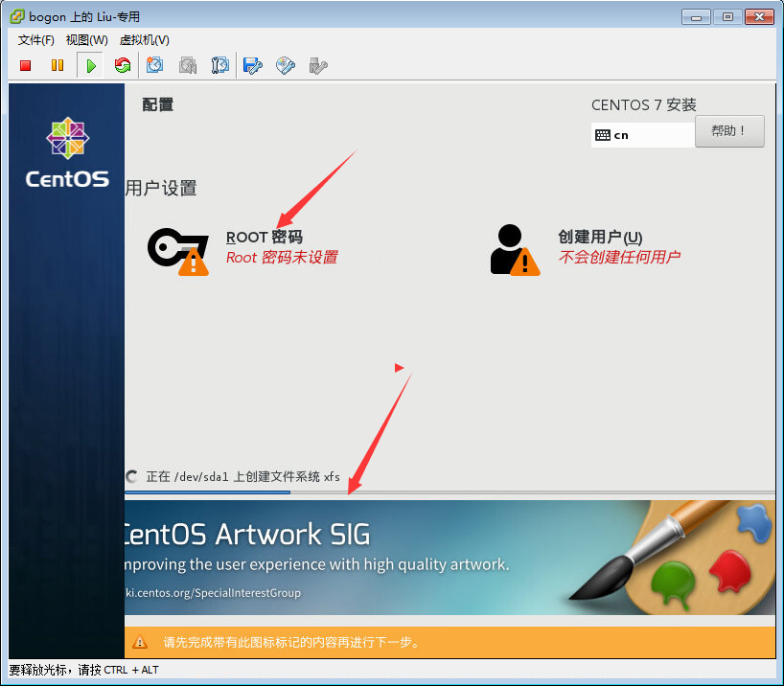Maximize the VM console window
The image size is (784, 686).
tap(727, 17)
